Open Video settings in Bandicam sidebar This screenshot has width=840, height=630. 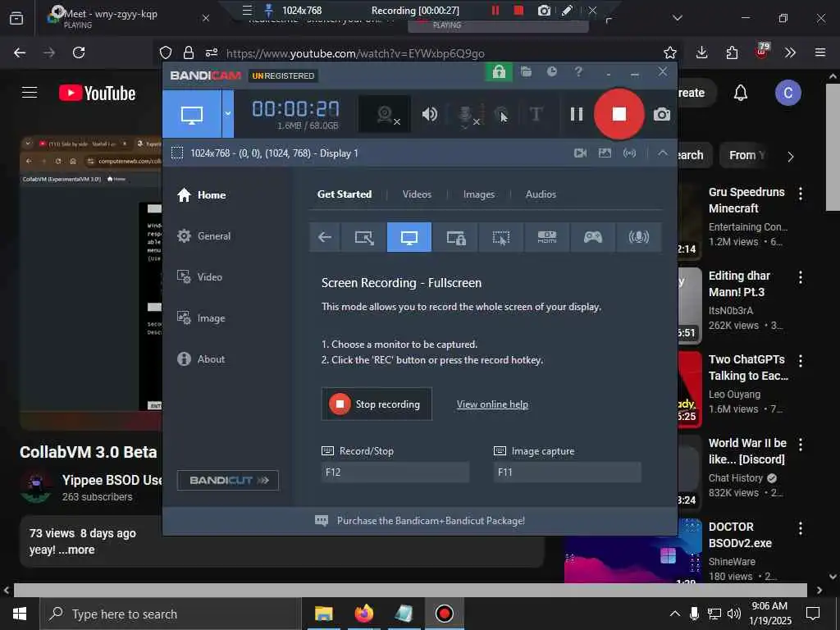click(x=199, y=277)
